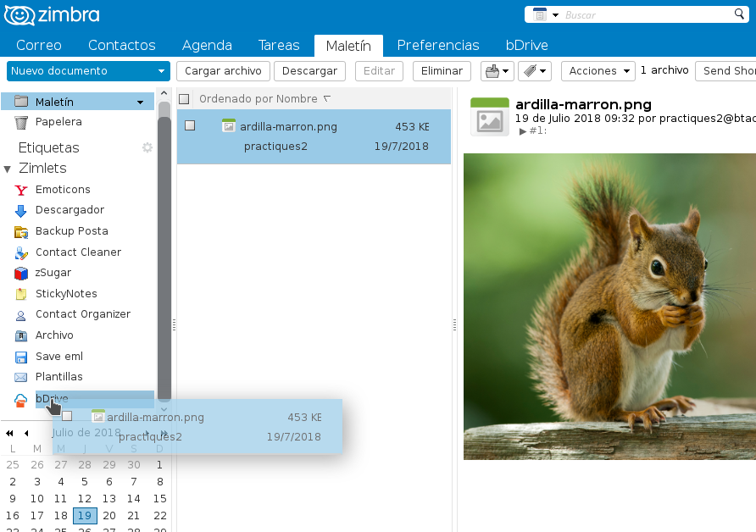756x532 pixels.
Task: Click the Zimbra logo
Action: point(52,15)
